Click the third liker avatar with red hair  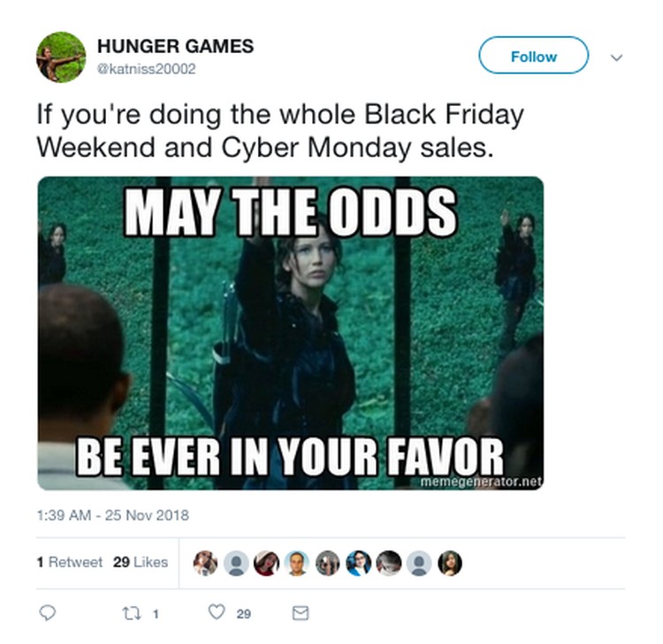point(266,564)
